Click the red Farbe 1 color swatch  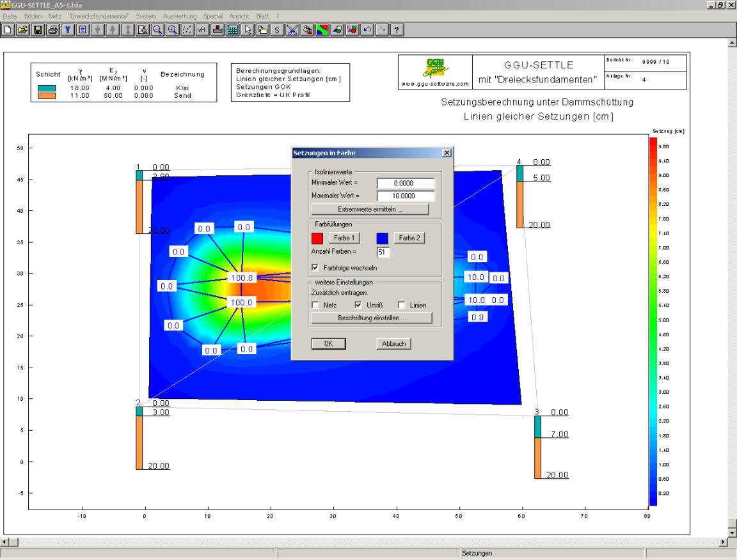[x=317, y=238]
